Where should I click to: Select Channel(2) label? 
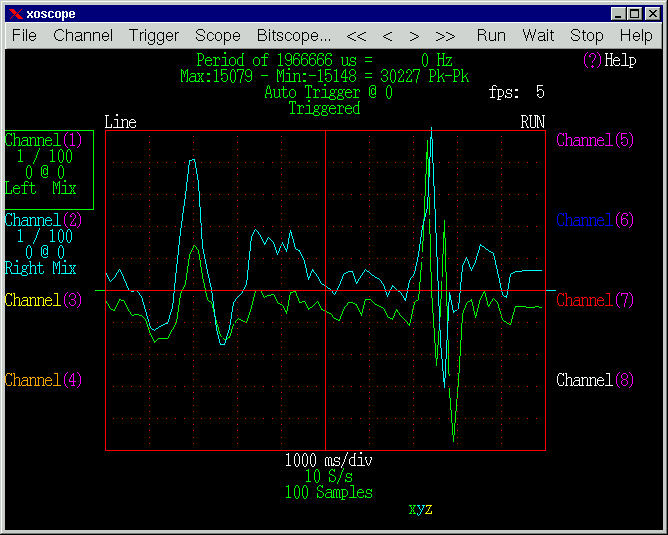click(44, 220)
